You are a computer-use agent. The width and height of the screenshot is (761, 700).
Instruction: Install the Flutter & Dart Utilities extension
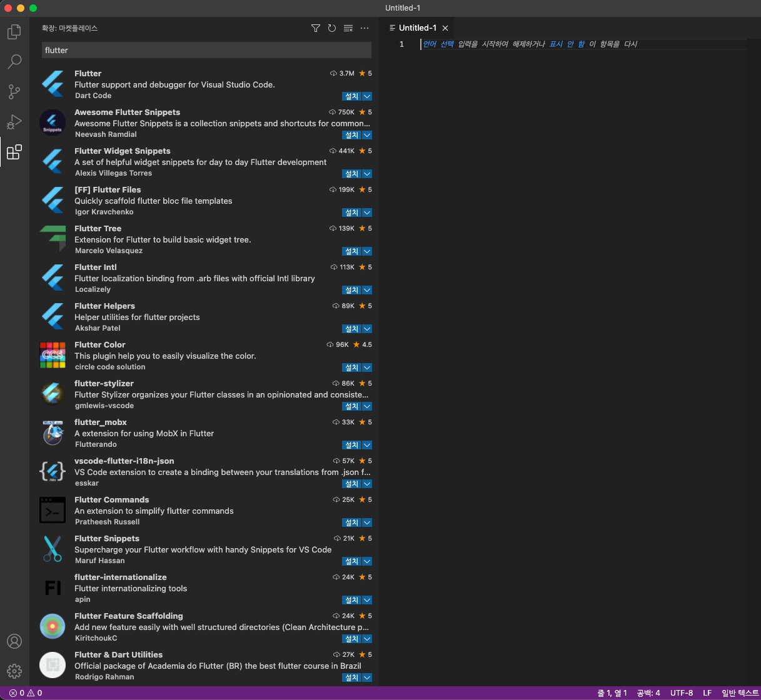(x=352, y=677)
